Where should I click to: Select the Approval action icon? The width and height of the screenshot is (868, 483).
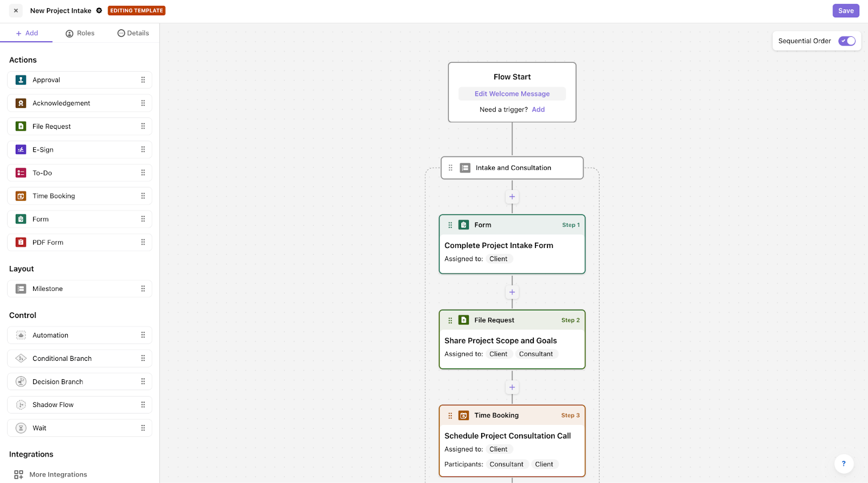[20, 80]
